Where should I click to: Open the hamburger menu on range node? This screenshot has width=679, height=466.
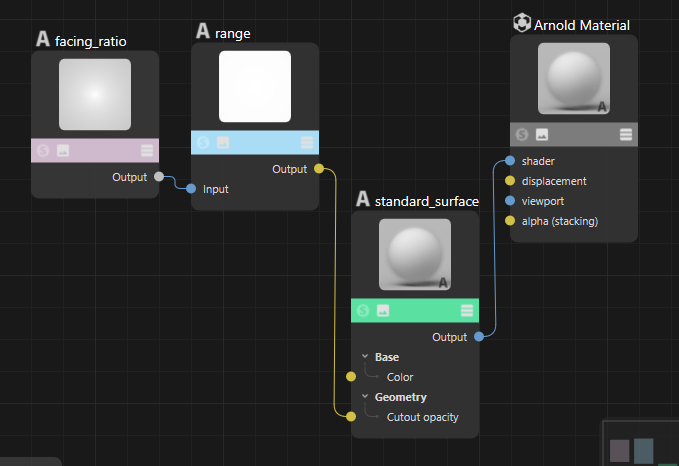[x=307, y=142]
